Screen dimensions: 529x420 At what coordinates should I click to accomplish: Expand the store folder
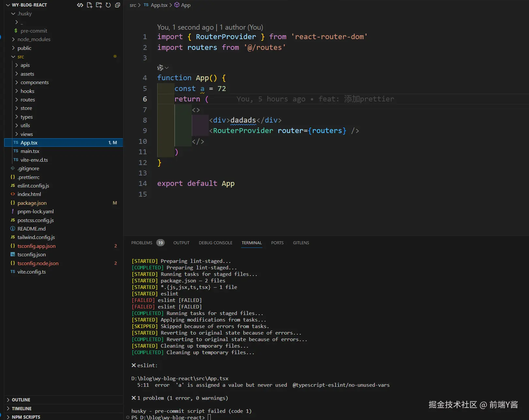click(17, 108)
